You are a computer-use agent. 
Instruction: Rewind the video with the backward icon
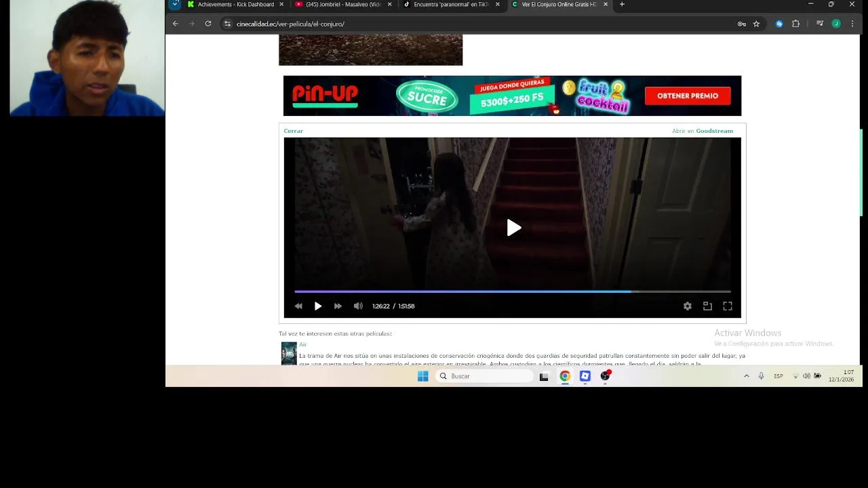coord(298,306)
